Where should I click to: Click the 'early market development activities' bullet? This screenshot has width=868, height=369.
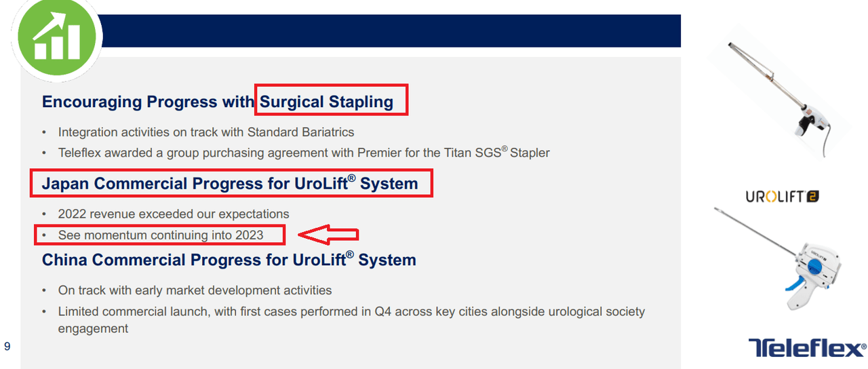tap(195, 290)
